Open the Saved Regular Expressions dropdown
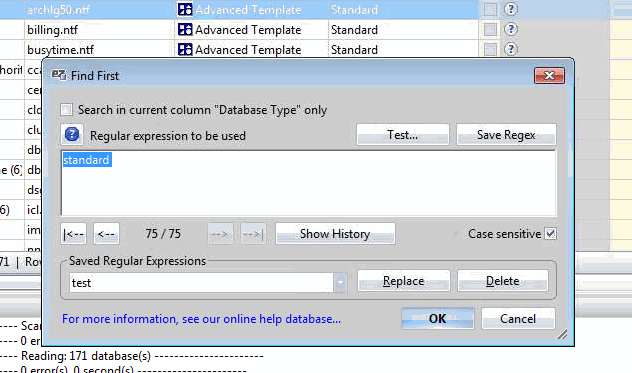 (x=340, y=282)
